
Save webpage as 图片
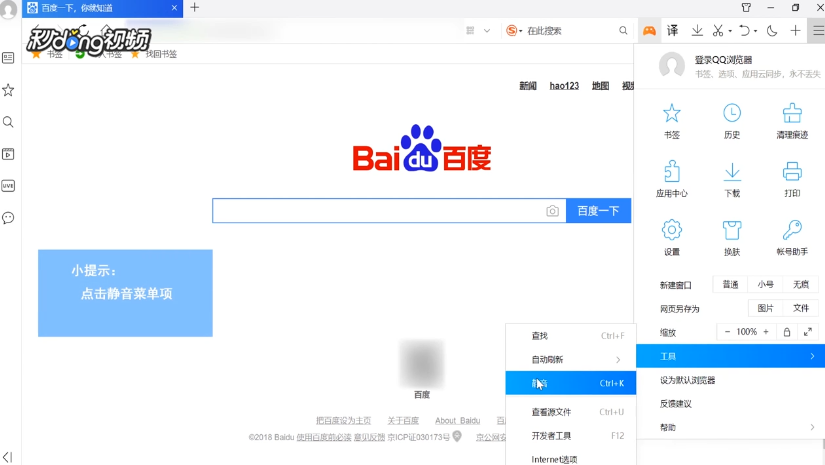(x=766, y=308)
